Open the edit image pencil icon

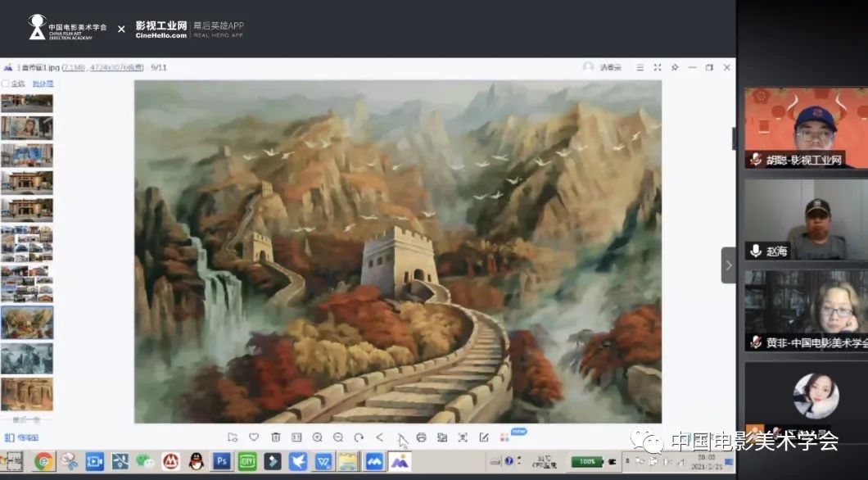[x=484, y=437]
